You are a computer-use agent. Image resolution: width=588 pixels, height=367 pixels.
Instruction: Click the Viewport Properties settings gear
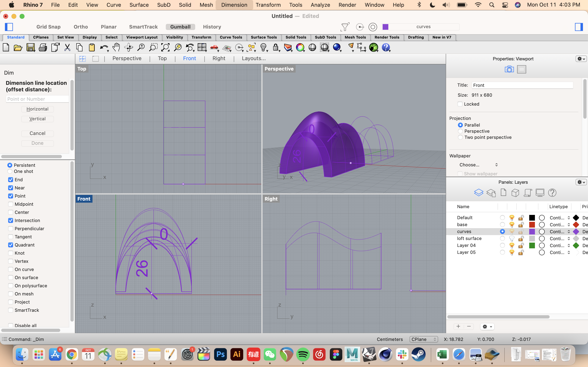click(x=580, y=59)
